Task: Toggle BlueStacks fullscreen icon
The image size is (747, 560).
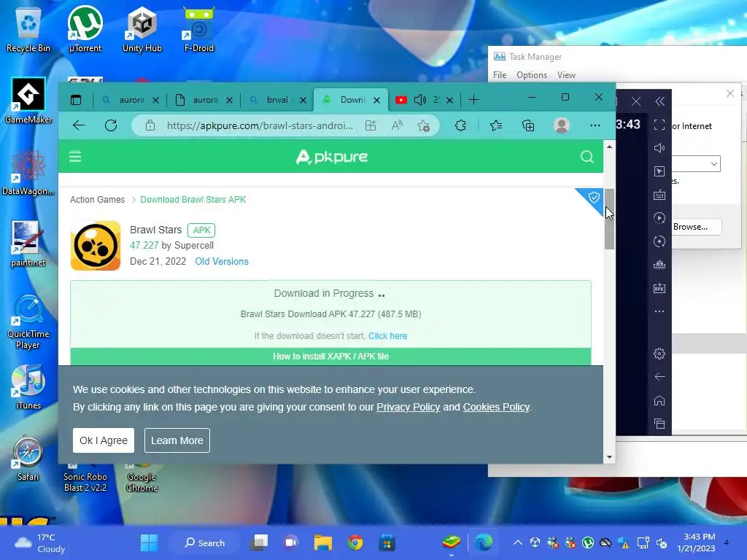Action: [x=659, y=125]
